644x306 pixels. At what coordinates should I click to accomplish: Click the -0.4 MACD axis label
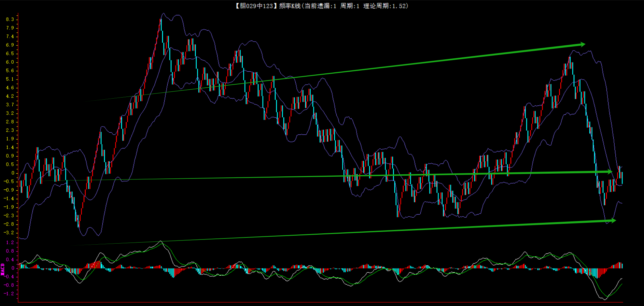coord(9,277)
